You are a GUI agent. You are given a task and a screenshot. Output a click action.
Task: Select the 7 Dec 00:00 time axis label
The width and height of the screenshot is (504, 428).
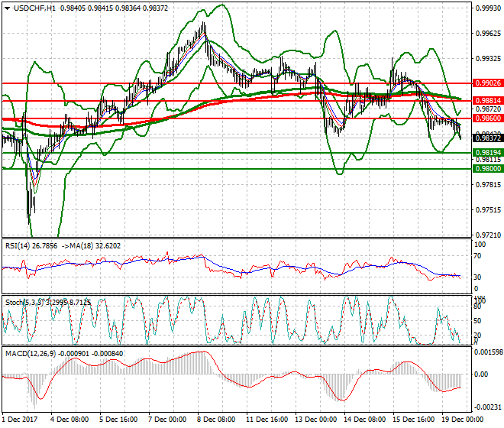click(167, 420)
